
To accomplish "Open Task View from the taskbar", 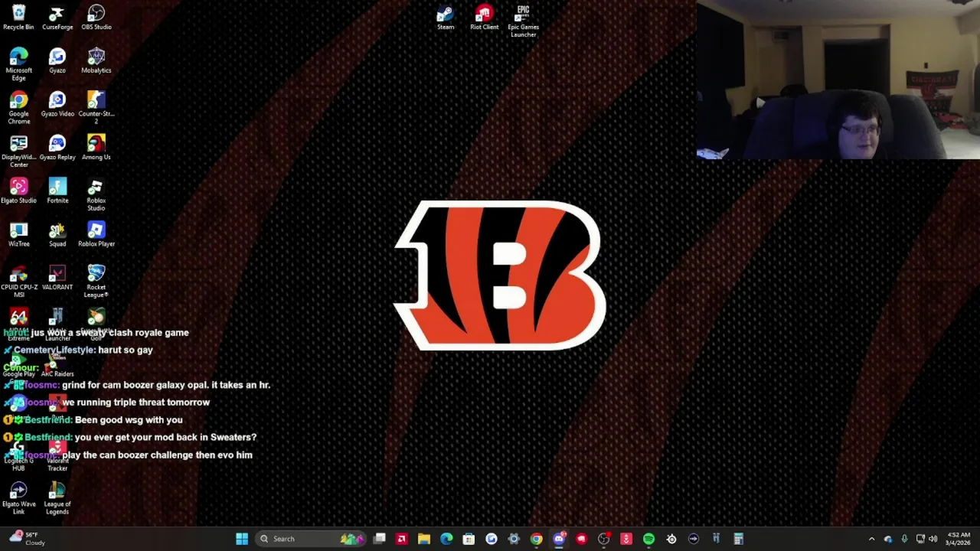I will click(380, 539).
